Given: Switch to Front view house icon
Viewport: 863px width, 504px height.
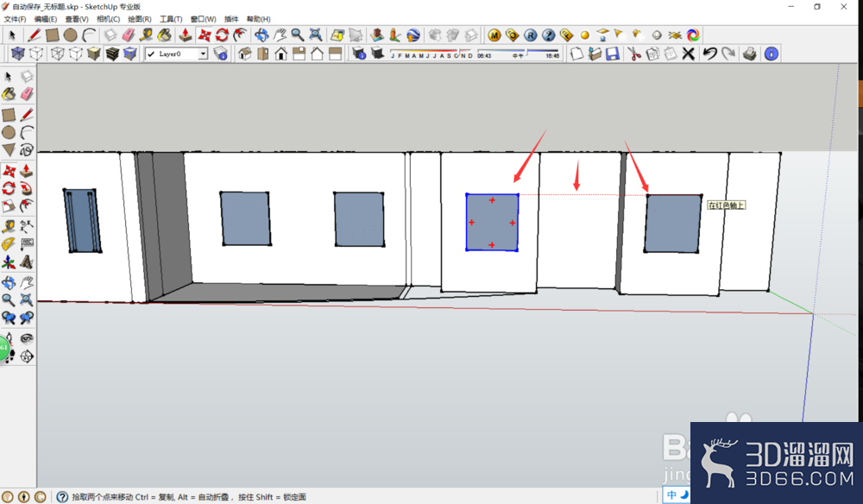Looking at the screenshot, I should pyautogui.click(x=281, y=54).
